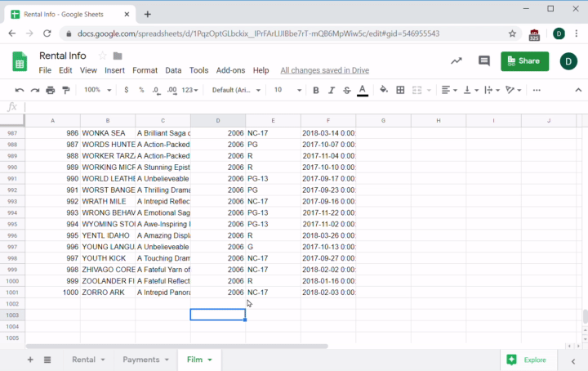Open the Format menu
588x371 pixels.
[145, 70]
